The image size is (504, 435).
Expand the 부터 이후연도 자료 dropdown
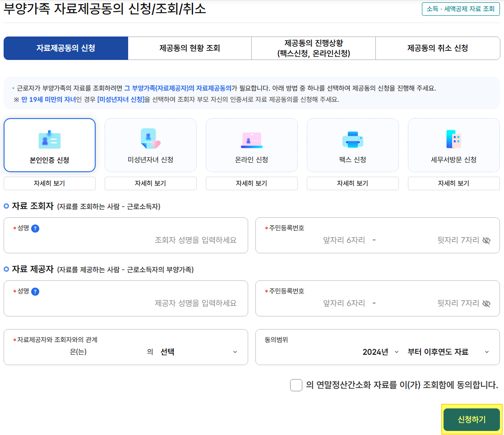[x=448, y=352]
